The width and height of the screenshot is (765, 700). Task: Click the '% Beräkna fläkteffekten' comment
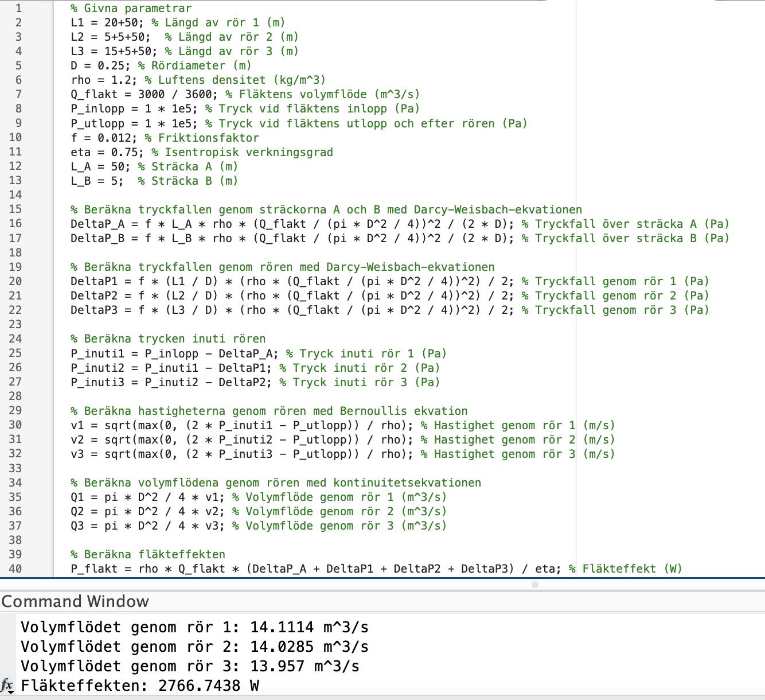pyautogui.click(x=147, y=554)
